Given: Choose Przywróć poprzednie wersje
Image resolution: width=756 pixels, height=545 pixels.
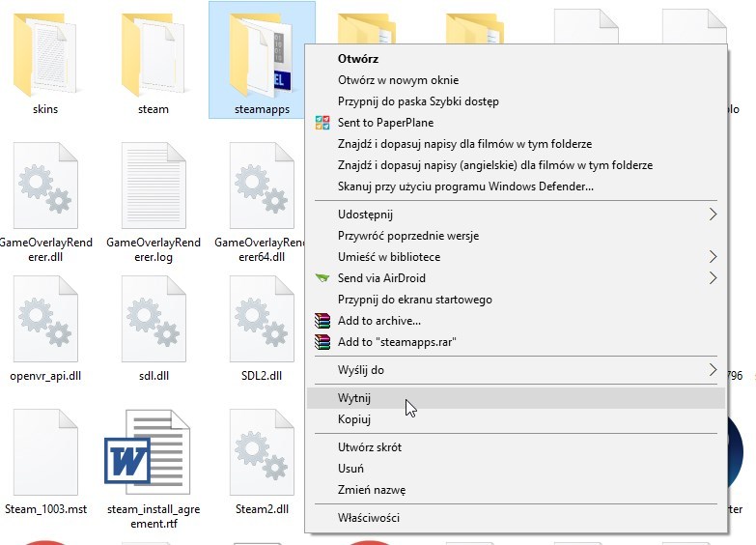Looking at the screenshot, I should pyautogui.click(x=516, y=236).
